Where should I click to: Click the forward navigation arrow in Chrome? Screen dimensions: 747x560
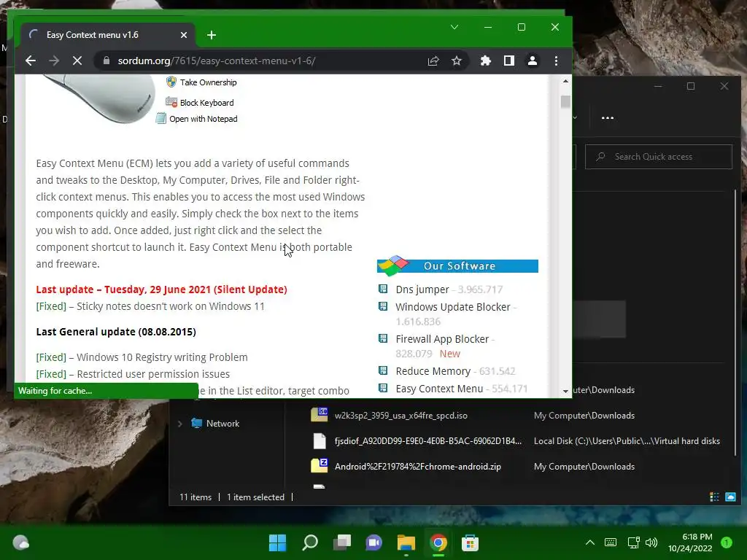(x=54, y=61)
